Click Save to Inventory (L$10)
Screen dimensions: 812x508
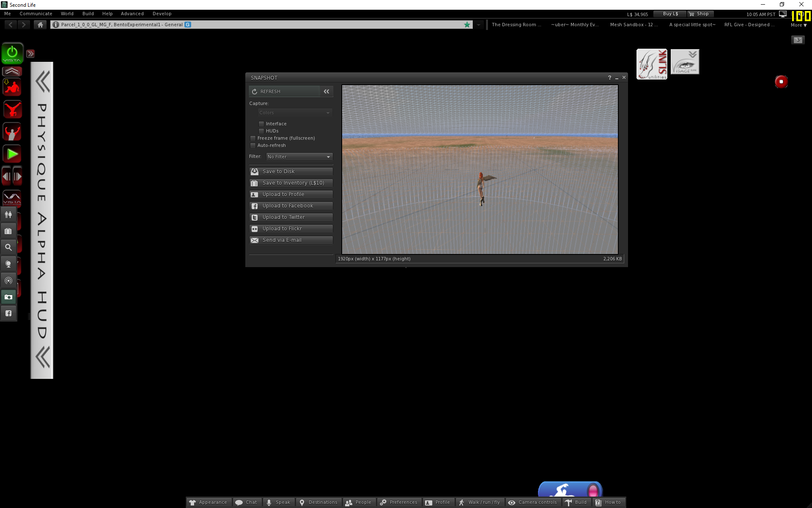(291, 183)
